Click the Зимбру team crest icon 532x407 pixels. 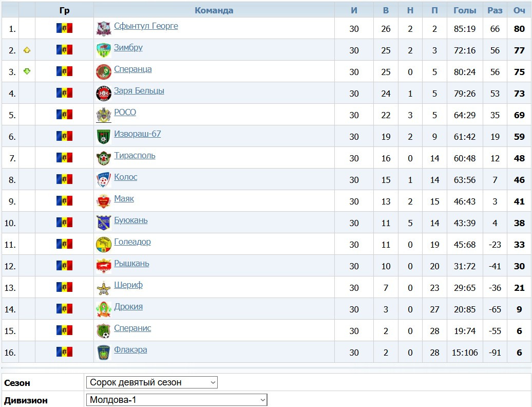point(104,50)
